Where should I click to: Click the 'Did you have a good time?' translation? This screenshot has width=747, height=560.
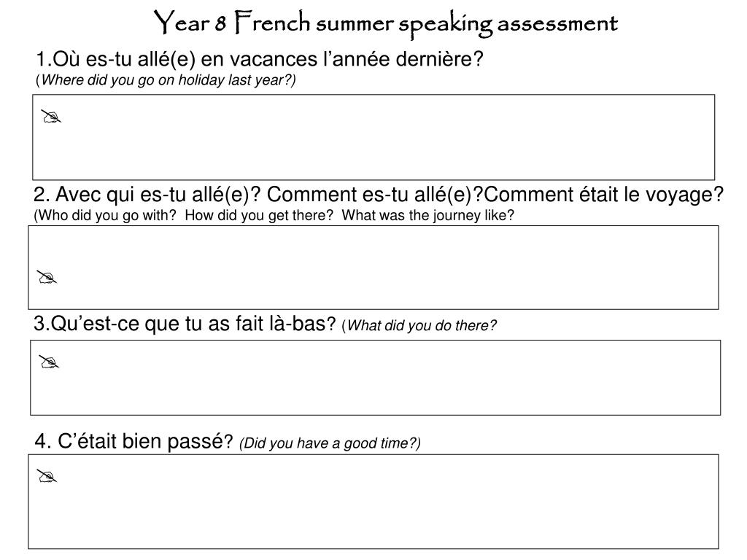(330, 443)
